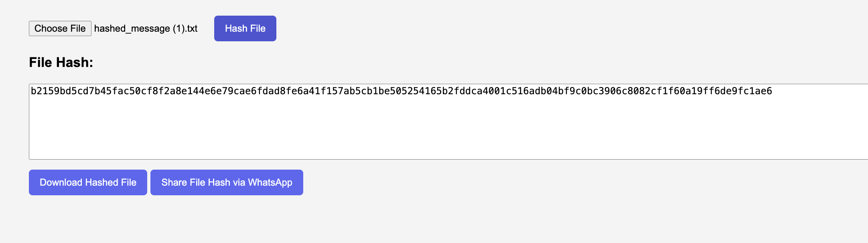Screen dimensions: 868x243
Task: Click hash segment e144e6e79cae6 in the text box
Action: [x=219, y=91]
